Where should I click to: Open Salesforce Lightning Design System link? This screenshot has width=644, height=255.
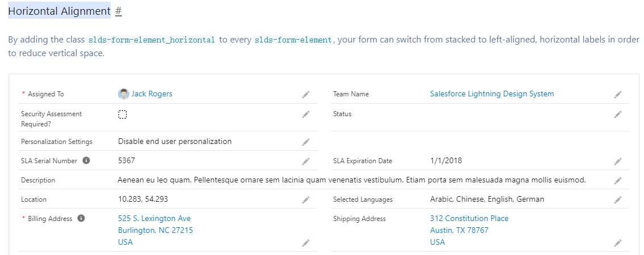coord(491,94)
